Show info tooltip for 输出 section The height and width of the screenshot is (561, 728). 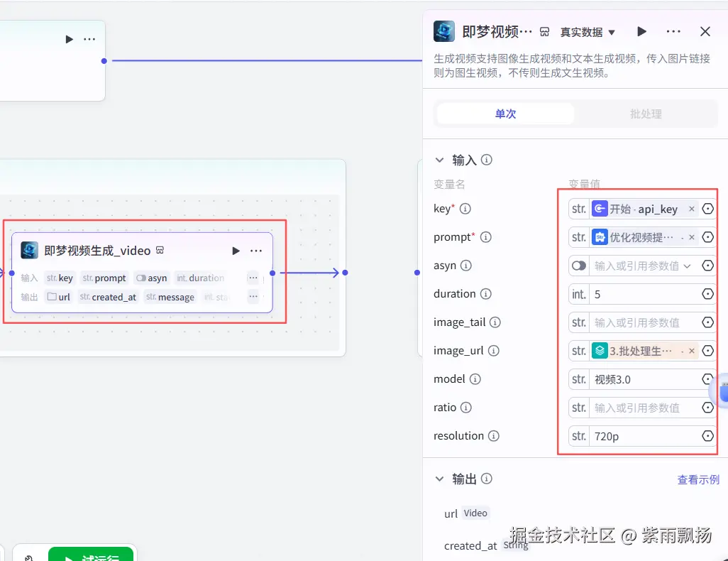click(487, 478)
